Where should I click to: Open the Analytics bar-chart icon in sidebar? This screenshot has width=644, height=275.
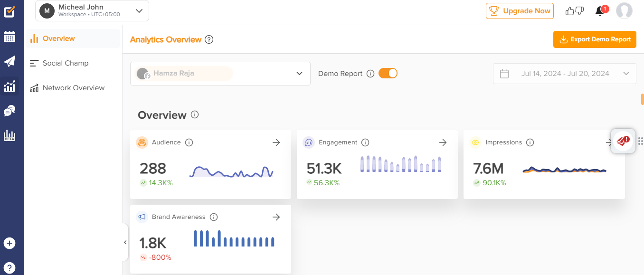[x=9, y=86]
